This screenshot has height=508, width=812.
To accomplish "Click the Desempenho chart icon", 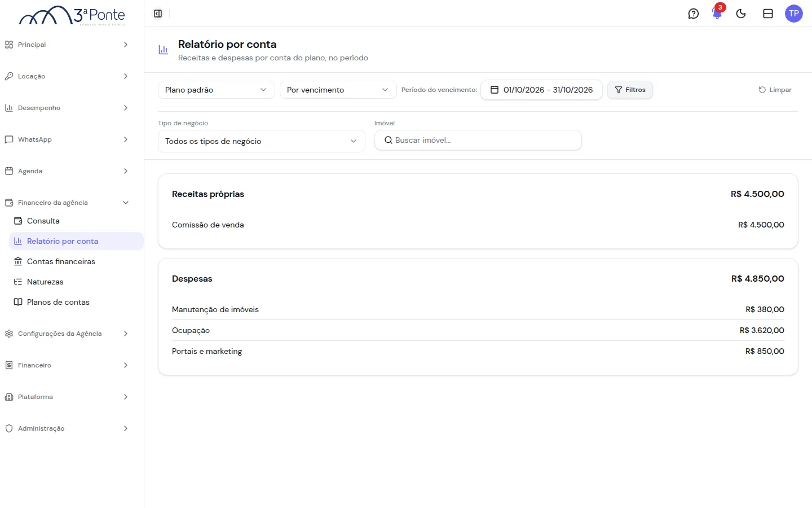I will (x=9, y=108).
